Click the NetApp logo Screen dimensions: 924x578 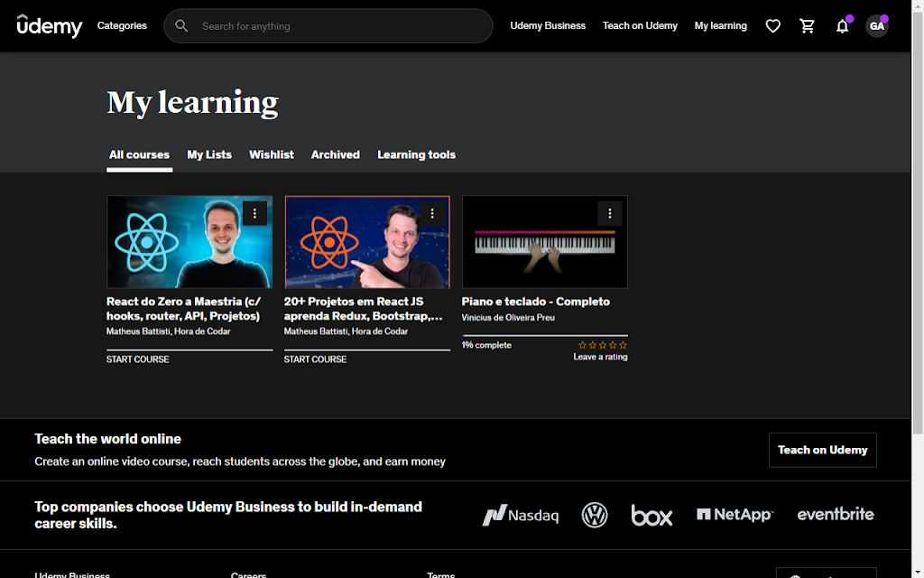(x=735, y=515)
